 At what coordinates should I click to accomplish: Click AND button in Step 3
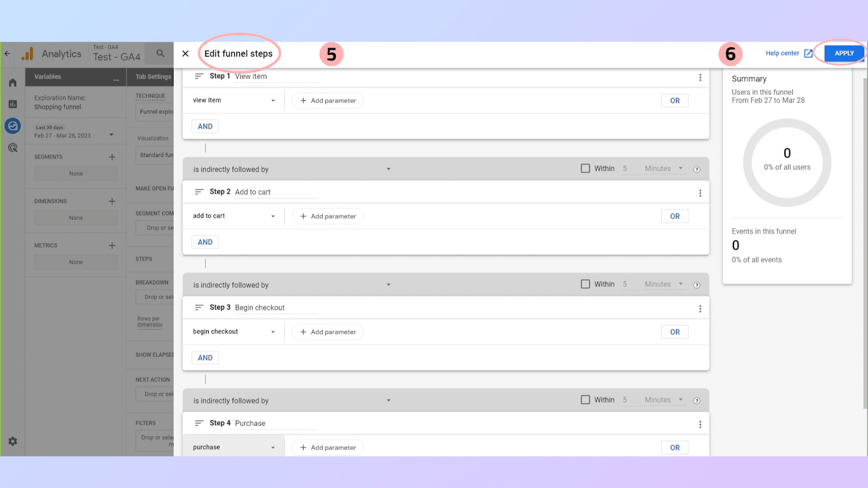pyautogui.click(x=205, y=358)
